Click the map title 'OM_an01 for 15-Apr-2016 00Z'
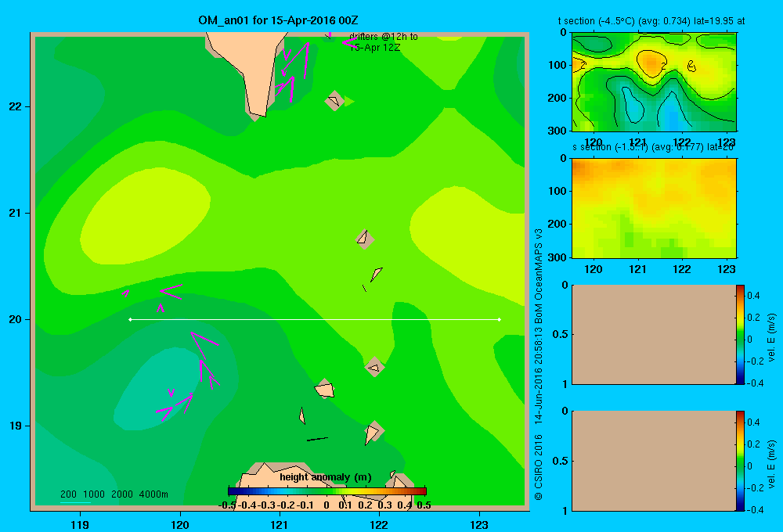The width and height of the screenshot is (783, 532). click(278, 20)
